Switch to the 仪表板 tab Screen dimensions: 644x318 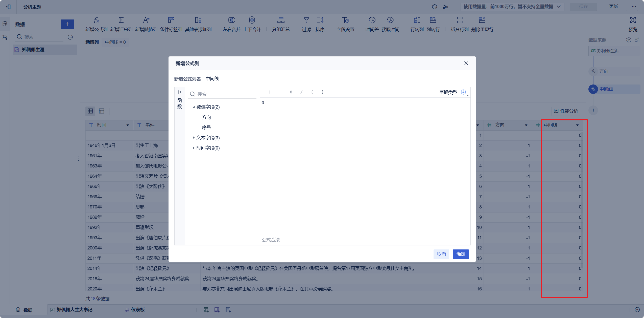pos(135,310)
